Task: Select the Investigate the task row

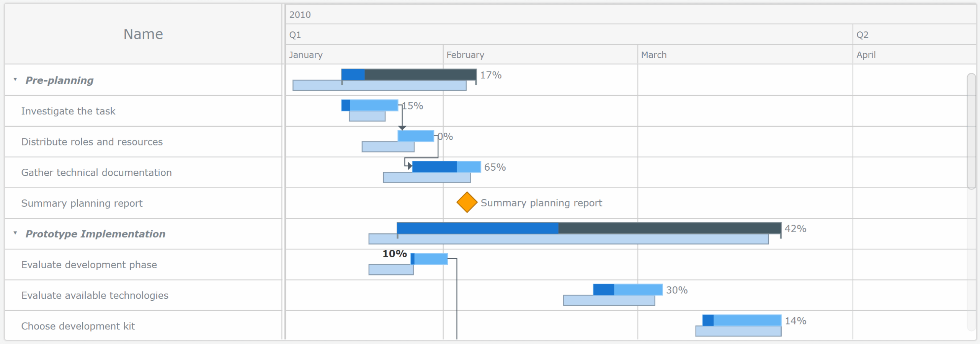Action: (68, 111)
